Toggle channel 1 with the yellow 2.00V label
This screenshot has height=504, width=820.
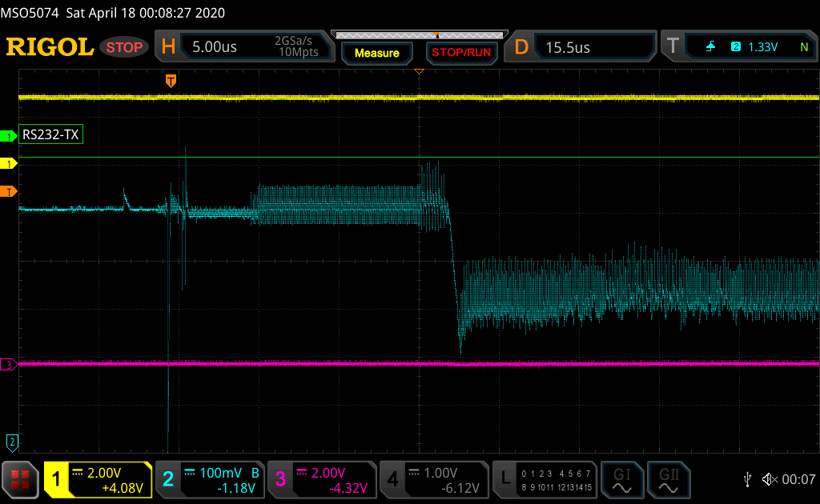coord(98,479)
